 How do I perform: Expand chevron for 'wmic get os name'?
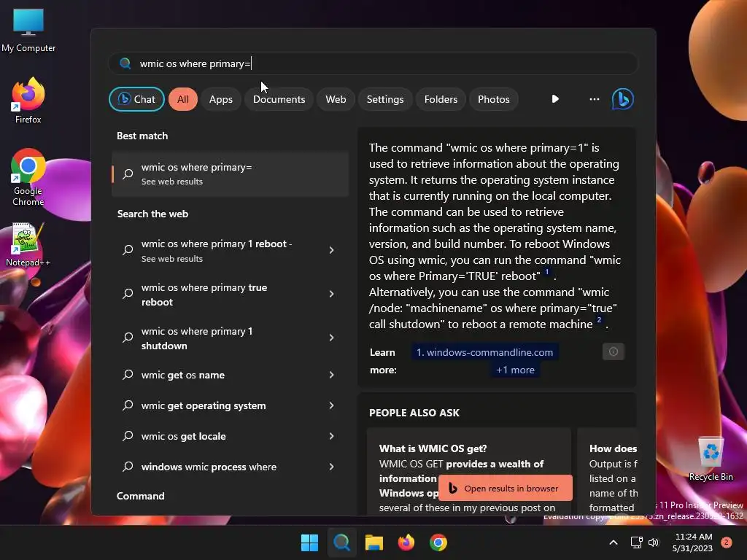point(332,375)
